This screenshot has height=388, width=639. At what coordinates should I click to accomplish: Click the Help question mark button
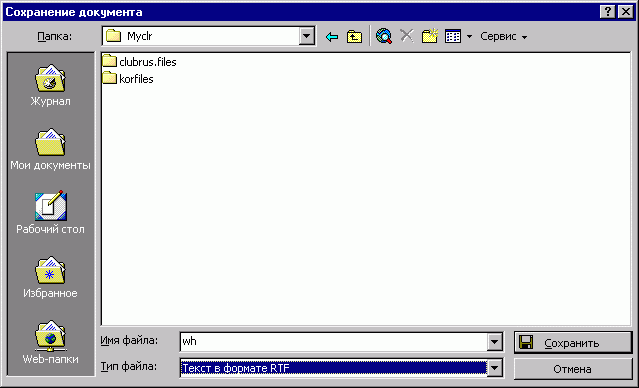[x=608, y=12]
